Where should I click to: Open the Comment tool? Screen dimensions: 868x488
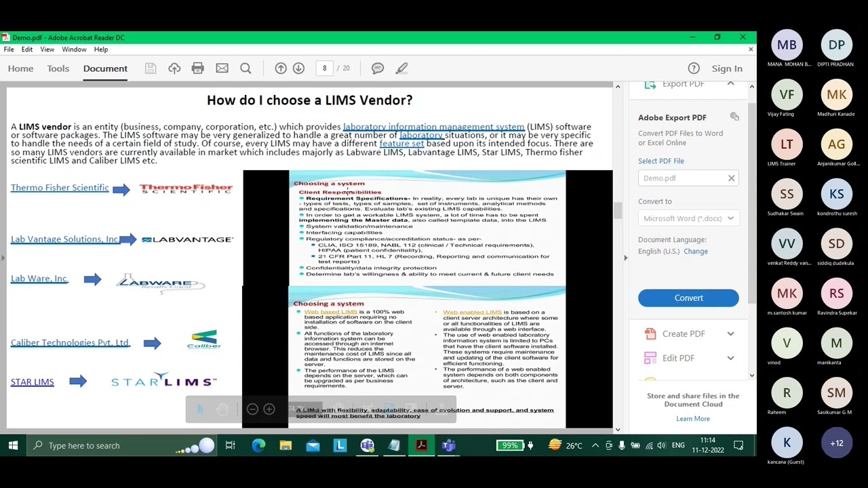tap(378, 68)
